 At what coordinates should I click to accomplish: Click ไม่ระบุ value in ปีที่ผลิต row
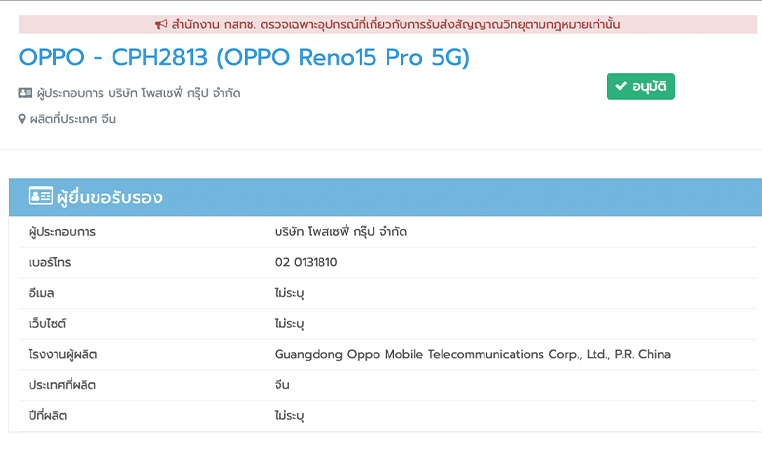click(x=290, y=415)
